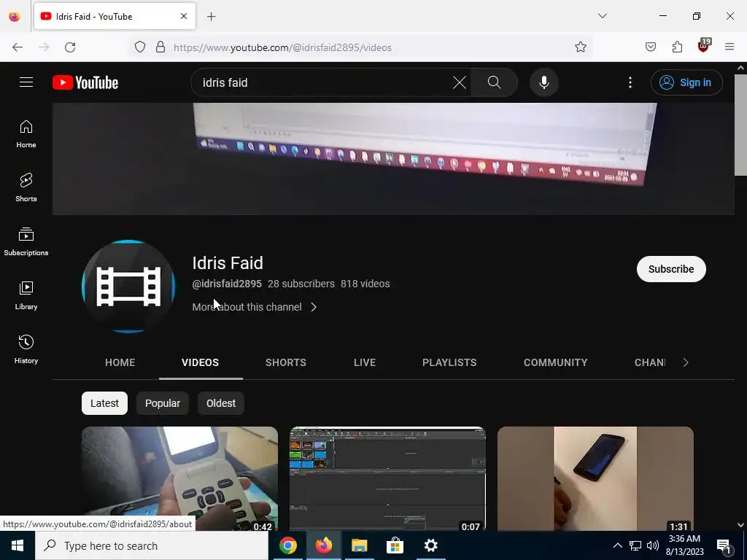Click the Save to Pocket icon
This screenshot has width=747, height=560.
pos(651,47)
